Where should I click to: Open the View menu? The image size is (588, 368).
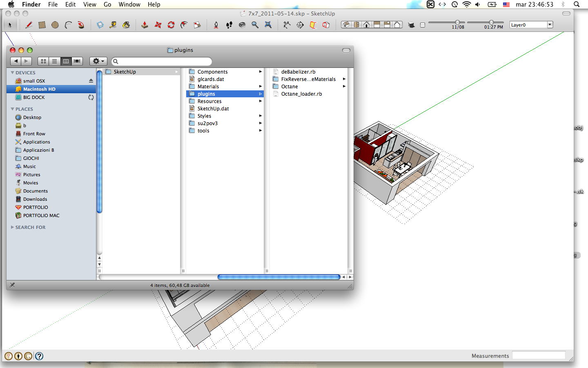pos(90,4)
